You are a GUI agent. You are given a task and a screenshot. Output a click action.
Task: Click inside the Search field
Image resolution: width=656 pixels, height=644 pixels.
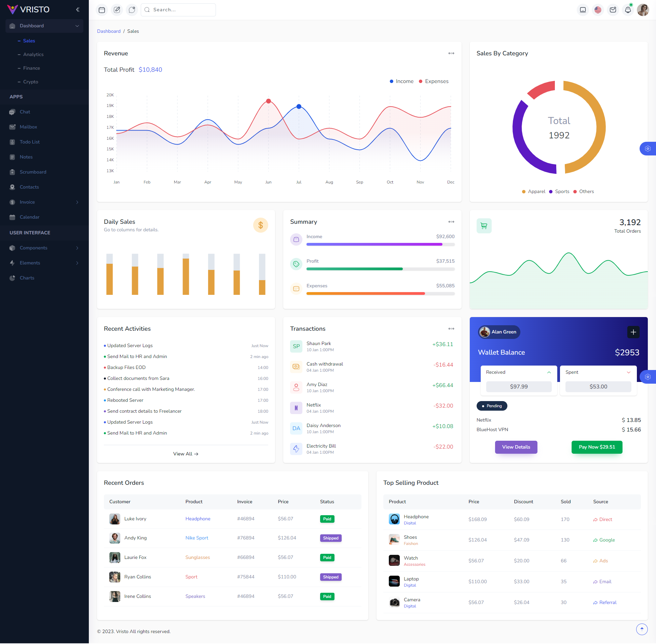point(178,10)
